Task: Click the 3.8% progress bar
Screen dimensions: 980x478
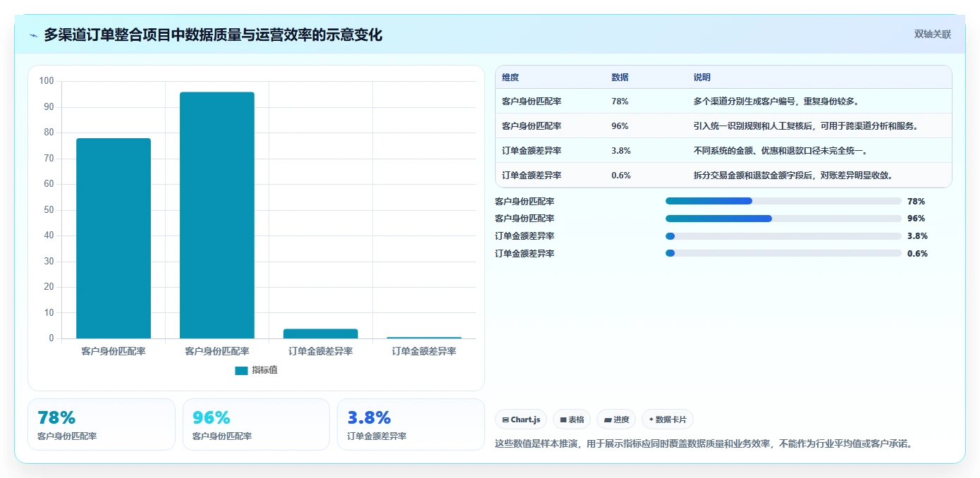Action: click(783, 236)
